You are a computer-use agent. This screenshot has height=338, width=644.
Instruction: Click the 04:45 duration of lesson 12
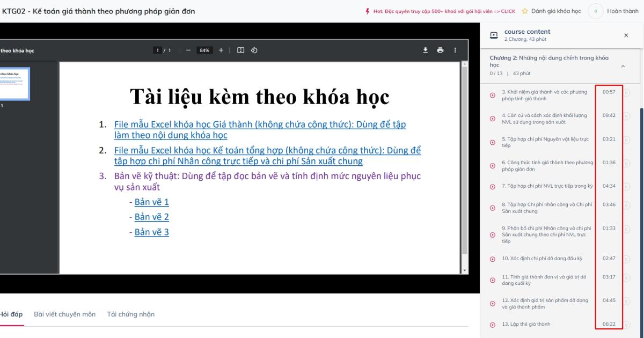click(x=609, y=300)
